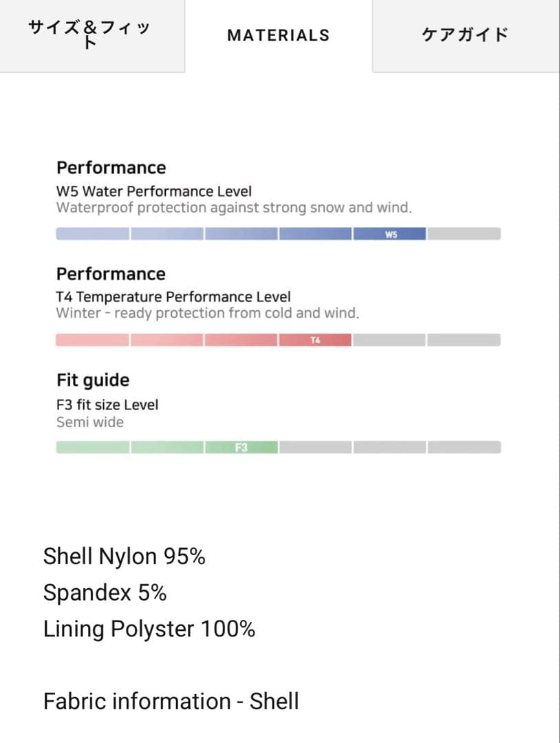Click the "Lining Polyster 100%" text
The width and height of the screenshot is (560, 743).
pyautogui.click(x=149, y=629)
